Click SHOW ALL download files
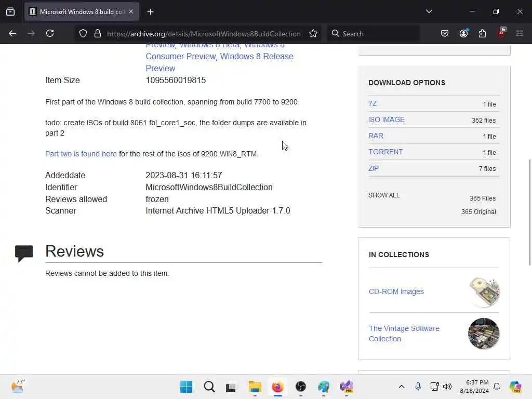The height and width of the screenshot is (399, 532). click(x=384, y=195)
